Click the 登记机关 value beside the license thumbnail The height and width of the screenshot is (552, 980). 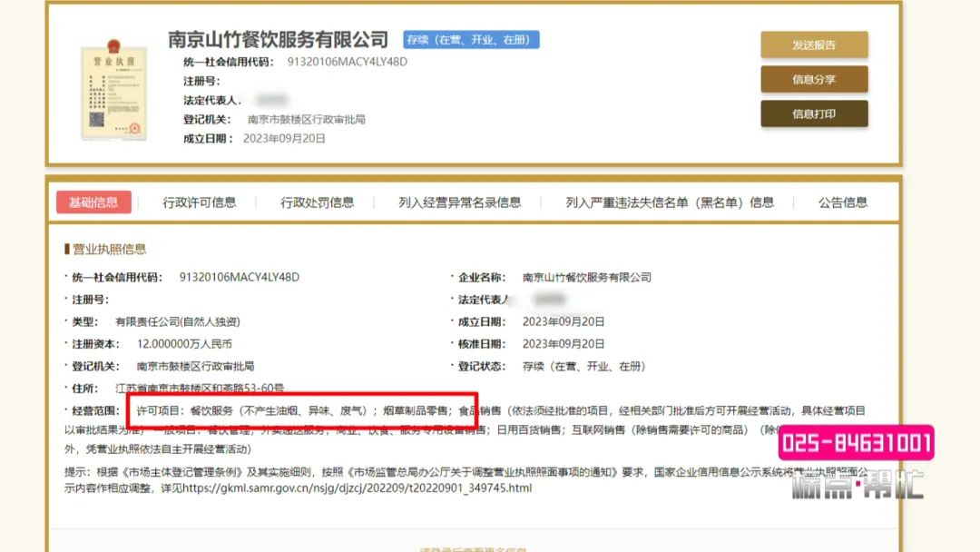pos(307,120)
